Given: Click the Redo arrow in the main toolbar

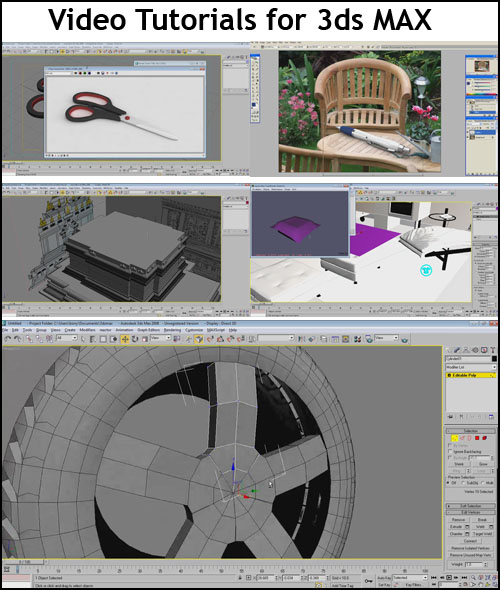Looking at the screenshot, I should click(x=18, y=339).
